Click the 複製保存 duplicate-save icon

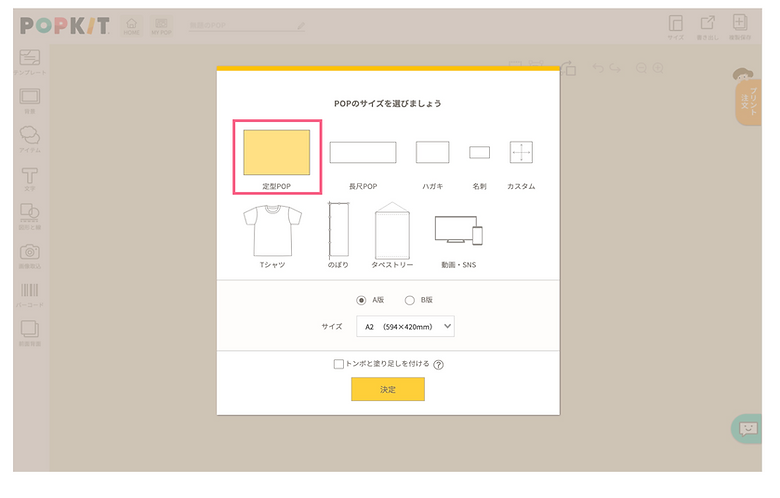click(x=740, y=27)
